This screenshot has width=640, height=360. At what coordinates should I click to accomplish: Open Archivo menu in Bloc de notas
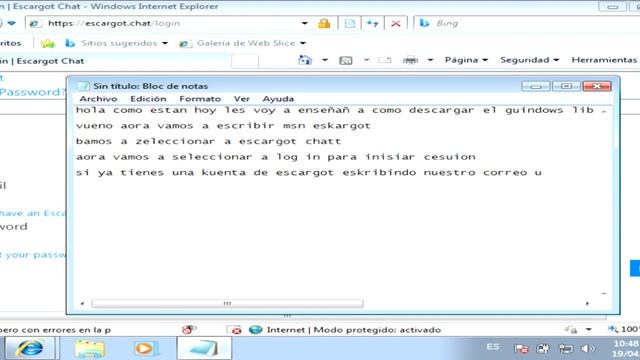tap(98, 99)
